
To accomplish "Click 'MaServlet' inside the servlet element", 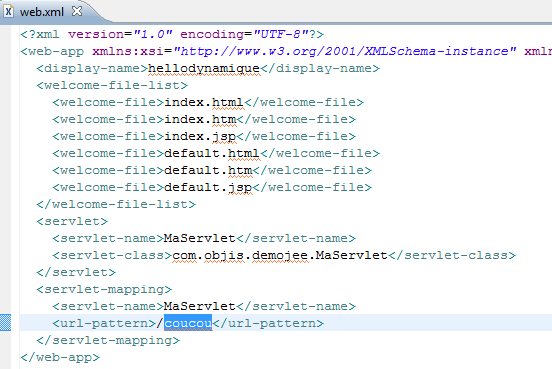I will [x=200, y=238].
